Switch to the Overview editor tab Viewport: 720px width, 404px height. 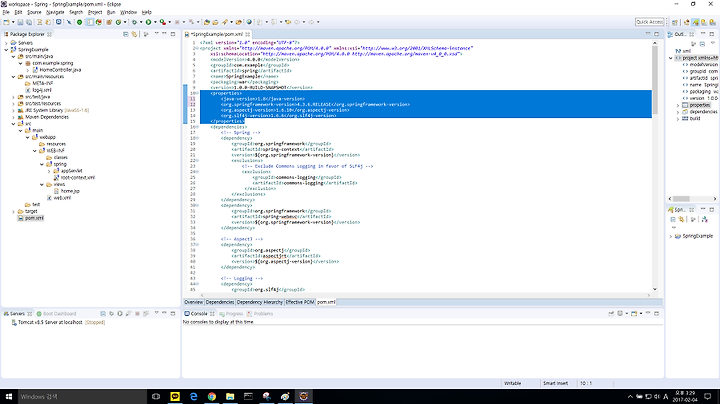pos(193,302)
